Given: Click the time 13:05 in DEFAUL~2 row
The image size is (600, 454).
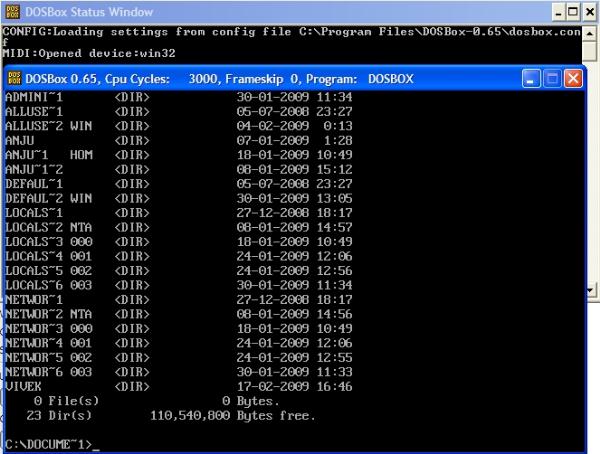Looking at the screenshot, I should coord(334,198).
